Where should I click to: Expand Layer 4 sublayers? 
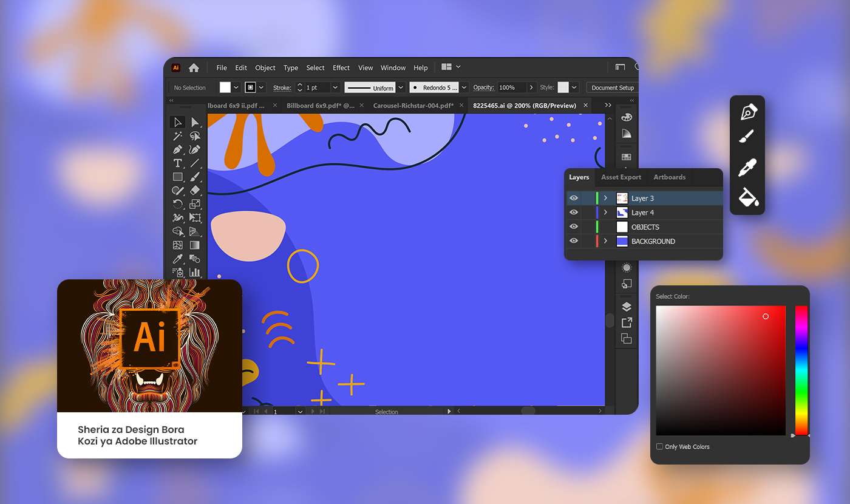pos(605,213)
